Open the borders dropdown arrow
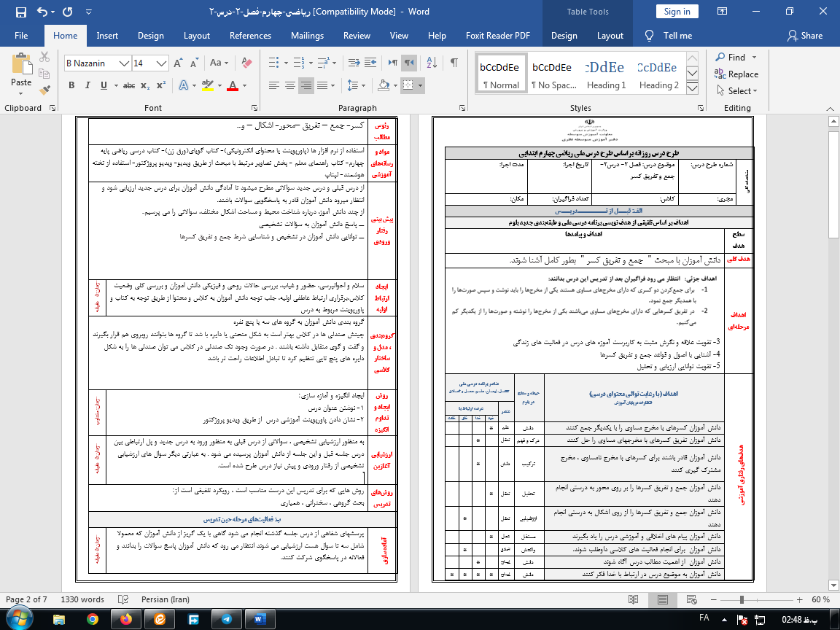Image resolution: width=840 pixels, height=630 pixels. tap(421, 85)
